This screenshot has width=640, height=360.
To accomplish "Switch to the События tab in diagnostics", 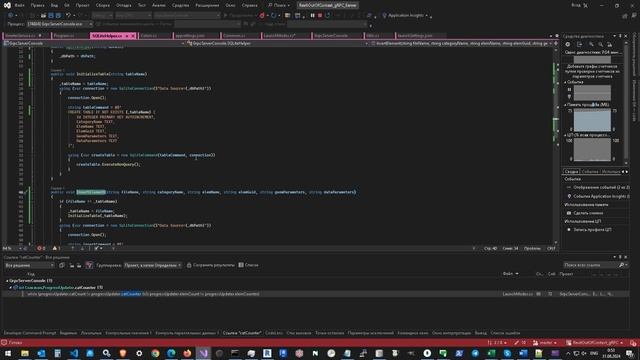I will point(590,172).
